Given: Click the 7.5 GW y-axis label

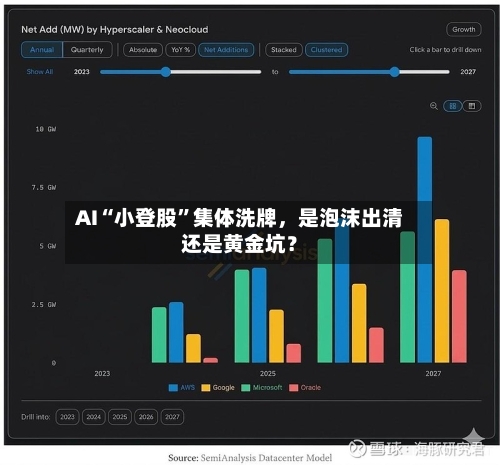Looking at the screenshot, I should [44, 188].
